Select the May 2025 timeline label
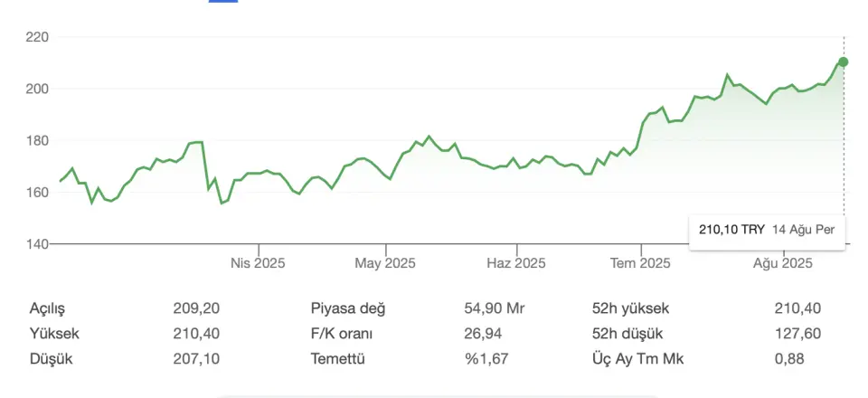This screenshot has height=398, width=868. [385, 263]
